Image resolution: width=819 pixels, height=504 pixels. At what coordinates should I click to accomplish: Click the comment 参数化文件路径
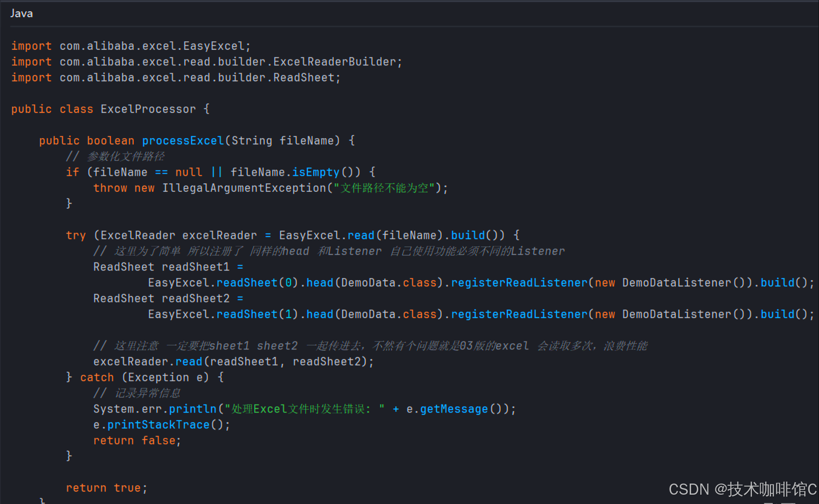pos(115,156)
